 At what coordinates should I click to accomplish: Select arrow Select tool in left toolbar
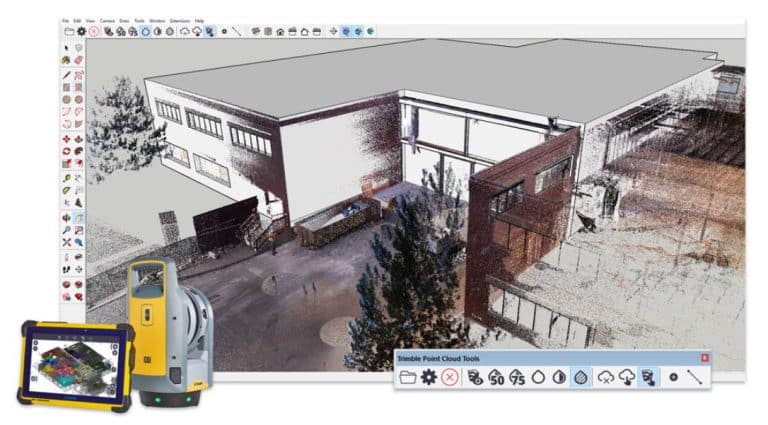click(x=67, y=48)
